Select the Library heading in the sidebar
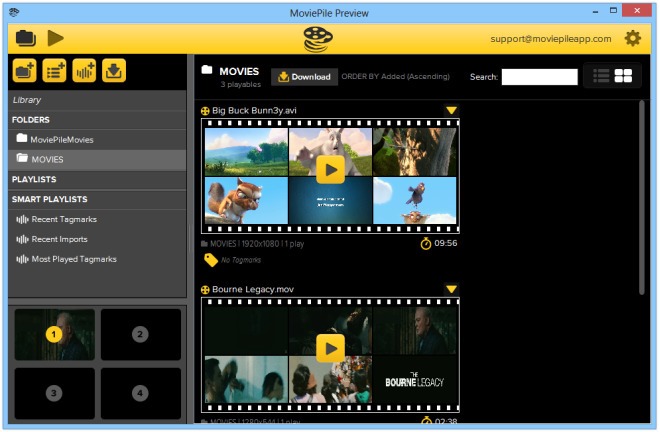The image size is (660, 432). [27, 100]
